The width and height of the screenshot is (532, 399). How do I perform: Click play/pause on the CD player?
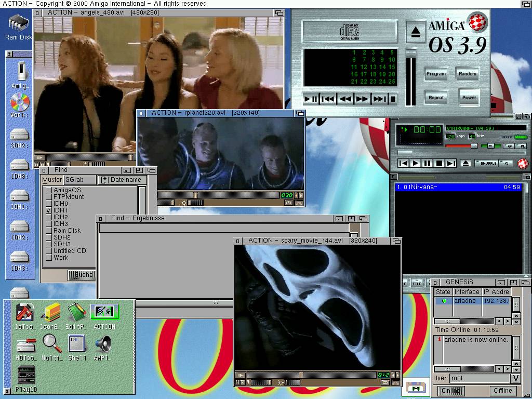[x=311, y=99]
